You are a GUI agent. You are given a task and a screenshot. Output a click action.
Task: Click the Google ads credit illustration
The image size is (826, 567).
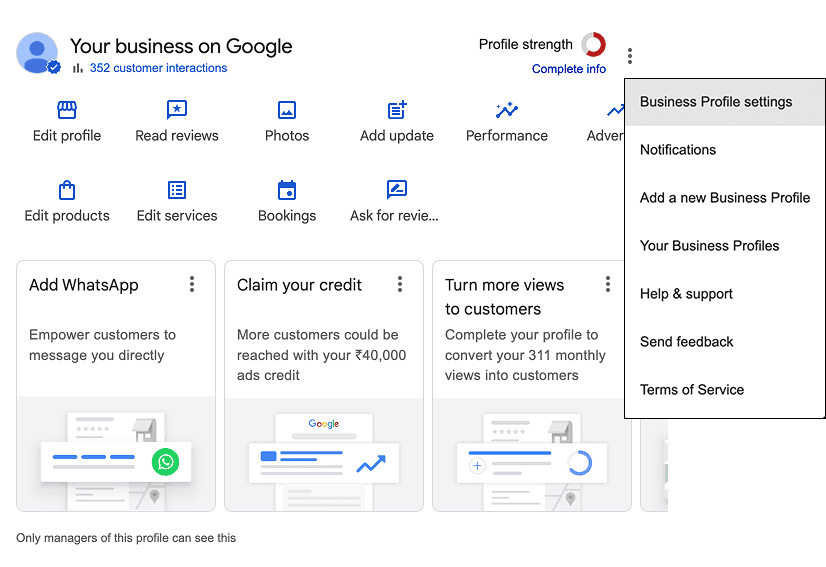324,454
